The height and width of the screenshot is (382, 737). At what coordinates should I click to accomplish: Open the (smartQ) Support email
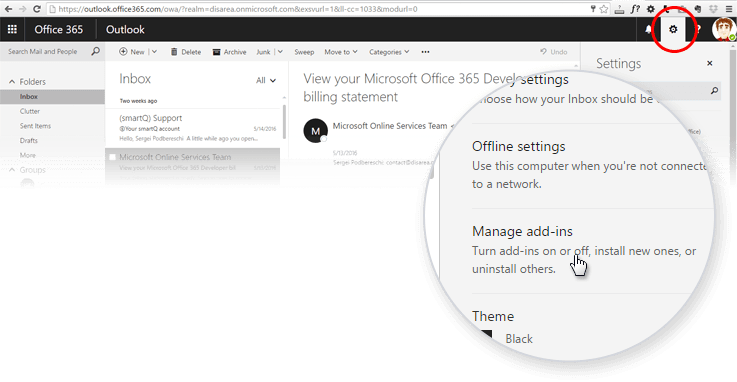point(193,128)
